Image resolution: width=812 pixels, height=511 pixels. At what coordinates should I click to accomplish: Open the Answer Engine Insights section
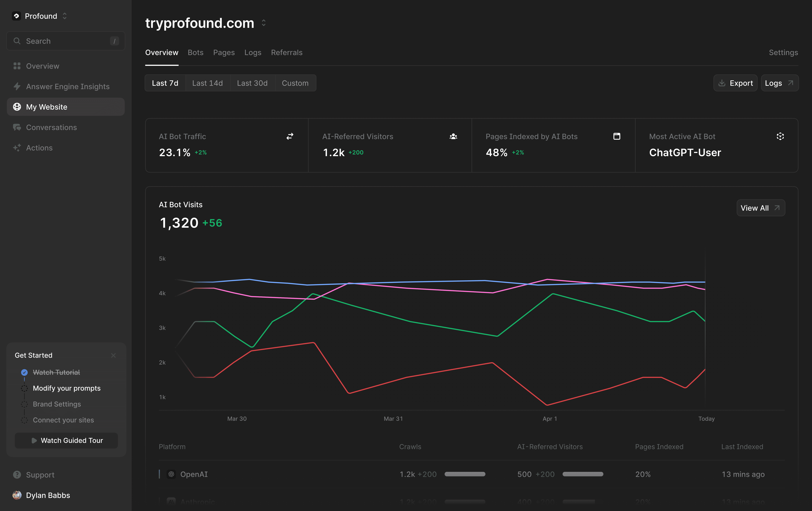[x=68, y=86]
